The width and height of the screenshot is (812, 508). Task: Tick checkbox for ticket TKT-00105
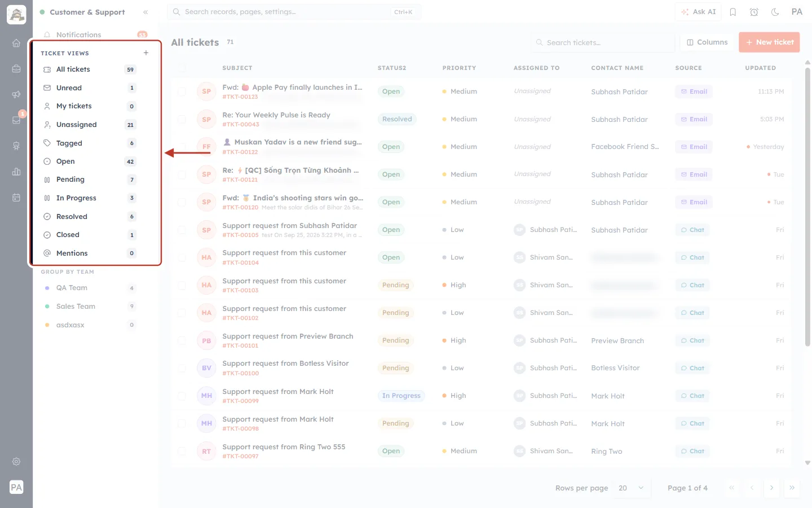[x=182, y=230]
